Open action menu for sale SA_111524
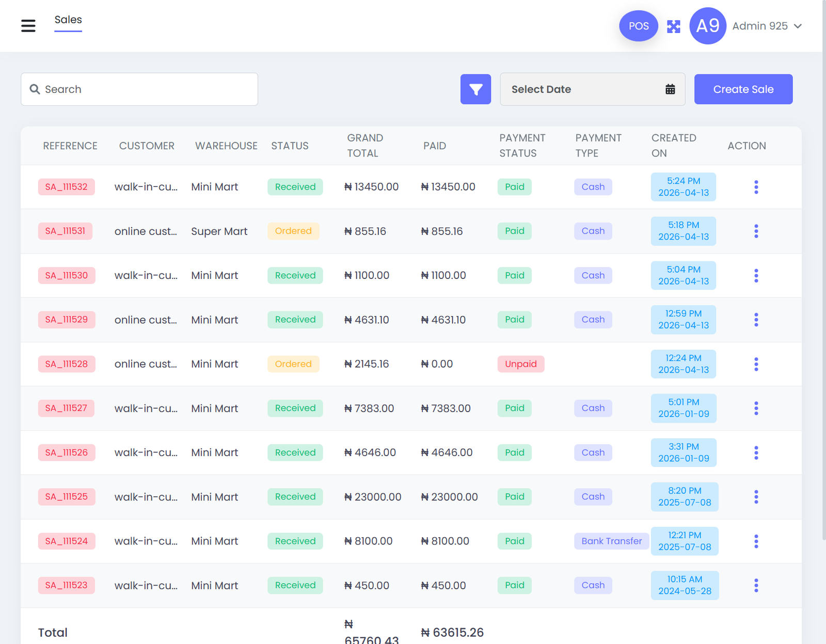Image resolution: width=826 pixels, height=644 pixels. [x=756, y=541]
